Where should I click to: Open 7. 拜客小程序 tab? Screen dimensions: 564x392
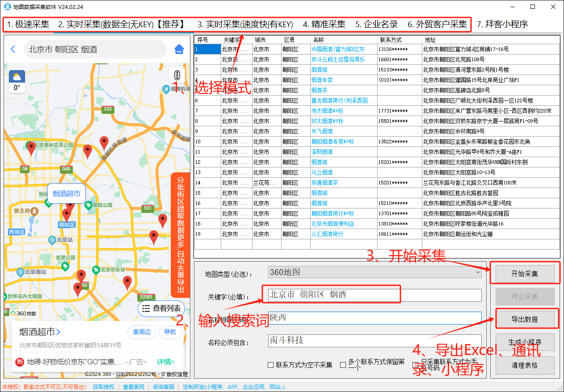(x=502, y=25)
